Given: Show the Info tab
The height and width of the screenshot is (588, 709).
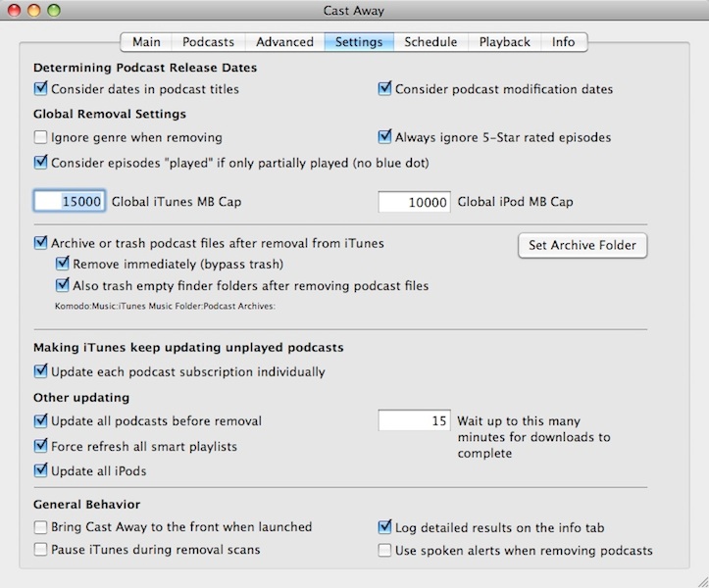Looking at the screenshot, I should click(x=563, y=42).
